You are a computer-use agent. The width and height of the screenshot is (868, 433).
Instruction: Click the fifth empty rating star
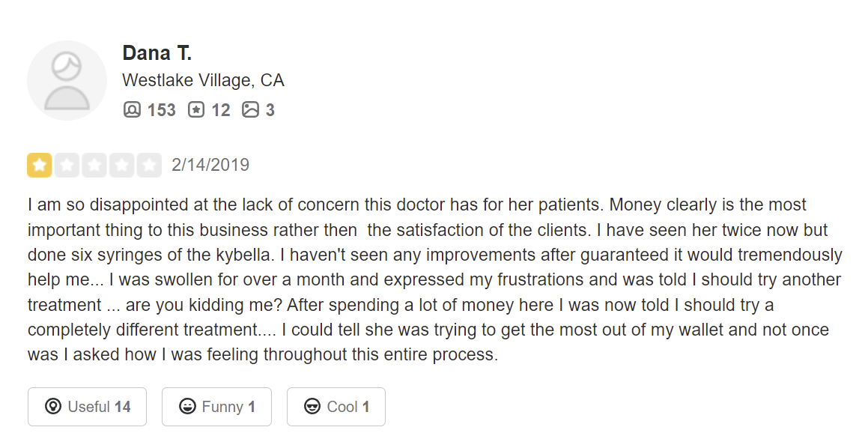click(150, 165)
